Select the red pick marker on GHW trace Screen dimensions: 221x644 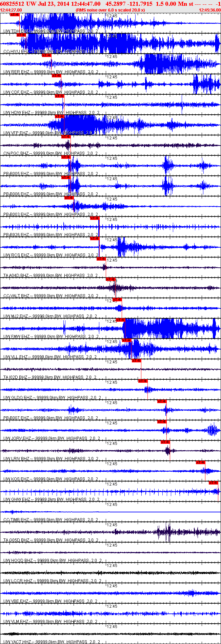tap(214, 483)
